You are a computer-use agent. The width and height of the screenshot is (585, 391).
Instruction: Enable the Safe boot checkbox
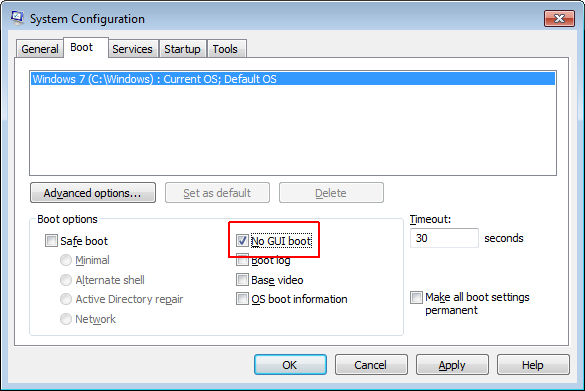pos(51,241)
